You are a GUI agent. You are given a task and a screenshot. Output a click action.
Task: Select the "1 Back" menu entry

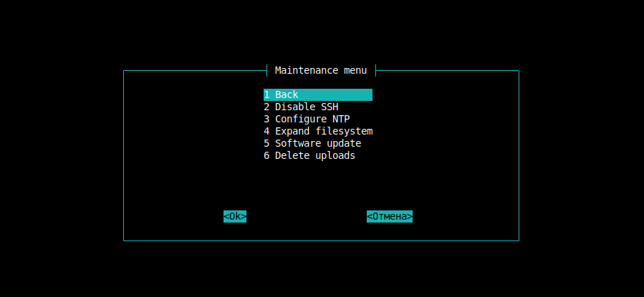(x=318, y=94)
